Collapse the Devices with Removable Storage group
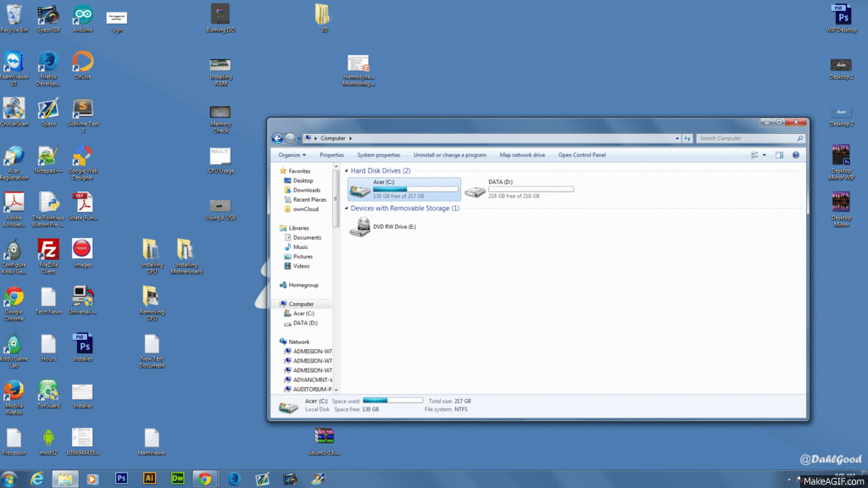 348,208
